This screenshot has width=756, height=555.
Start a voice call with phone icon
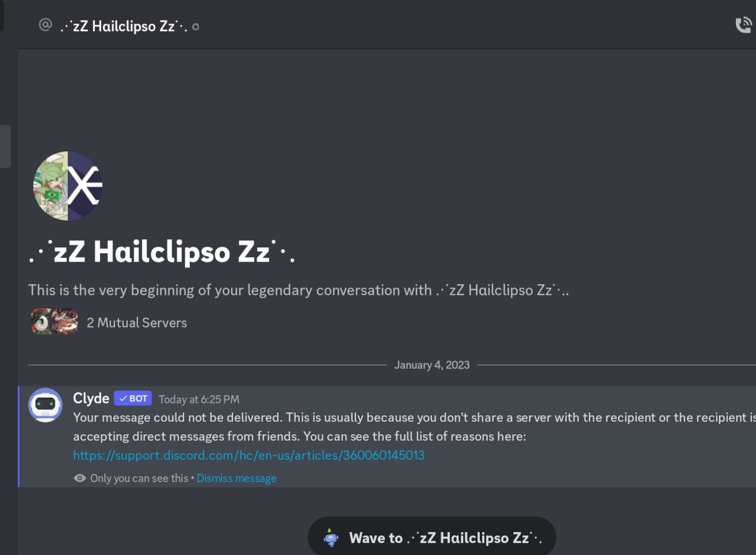tap(744, 25)
